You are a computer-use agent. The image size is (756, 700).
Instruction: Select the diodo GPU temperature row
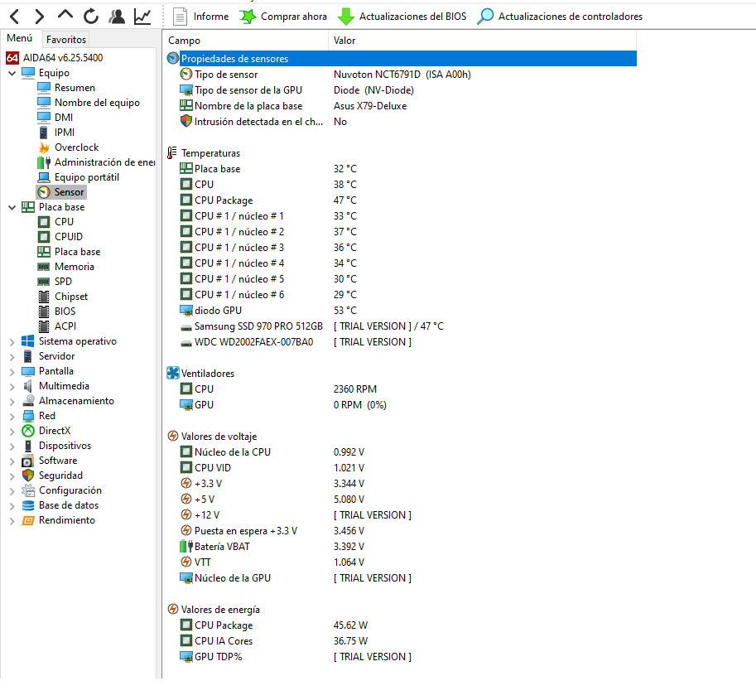coord(401,311)
